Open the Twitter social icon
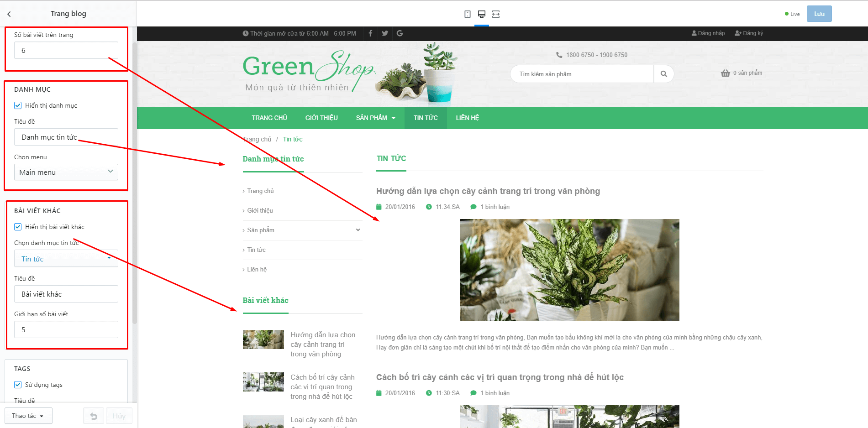The height and width of the screenshot is (428, 868). tap(385, 33)
